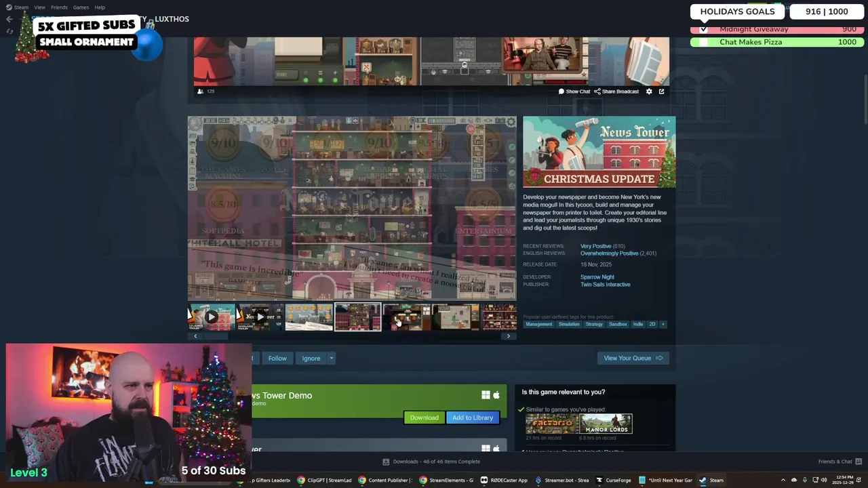This screenshot has height=488, width=868.
Task: Download the News Tower Demo
Action: tap(424, 418)
